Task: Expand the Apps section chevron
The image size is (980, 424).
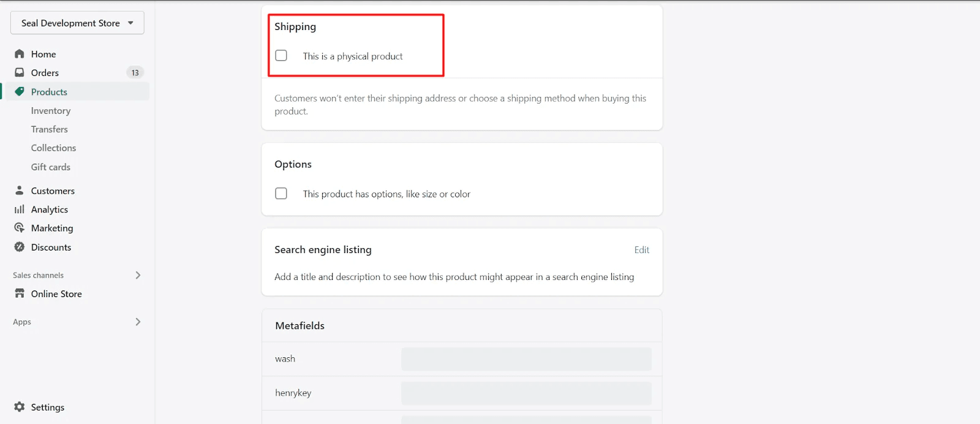Action: pyautogui.click(x=138, y=322)
